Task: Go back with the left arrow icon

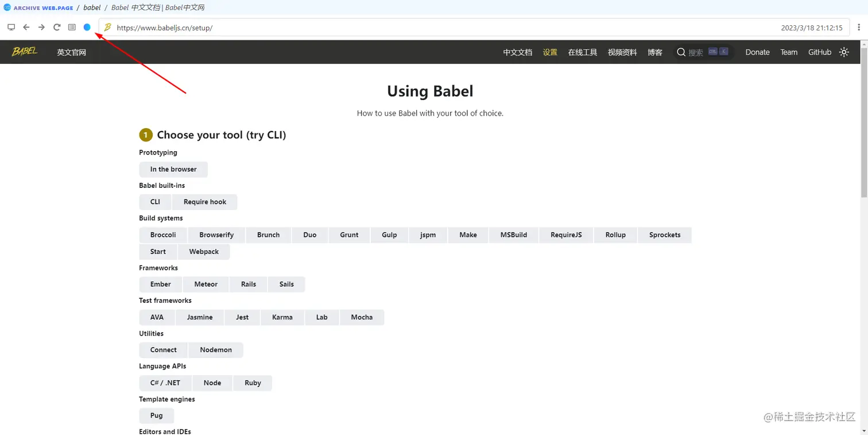Action: coord(26,27)
